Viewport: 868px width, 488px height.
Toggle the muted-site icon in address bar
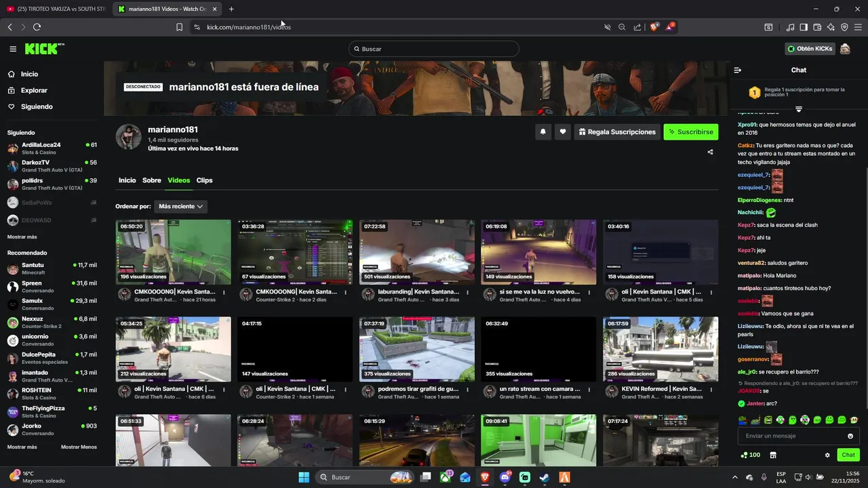pos(608,27)
